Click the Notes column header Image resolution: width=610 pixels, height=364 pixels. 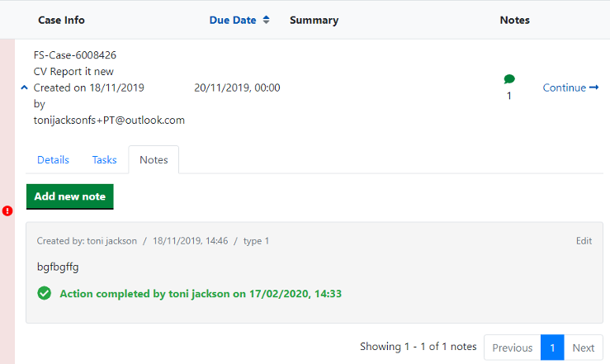514,20
